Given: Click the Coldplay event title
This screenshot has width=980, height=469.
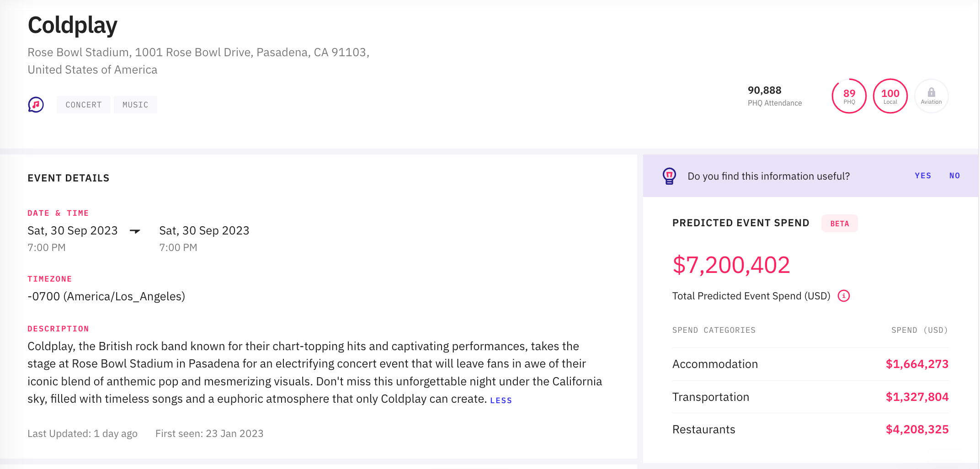Looking at the screenshot, I should [73, 25].
